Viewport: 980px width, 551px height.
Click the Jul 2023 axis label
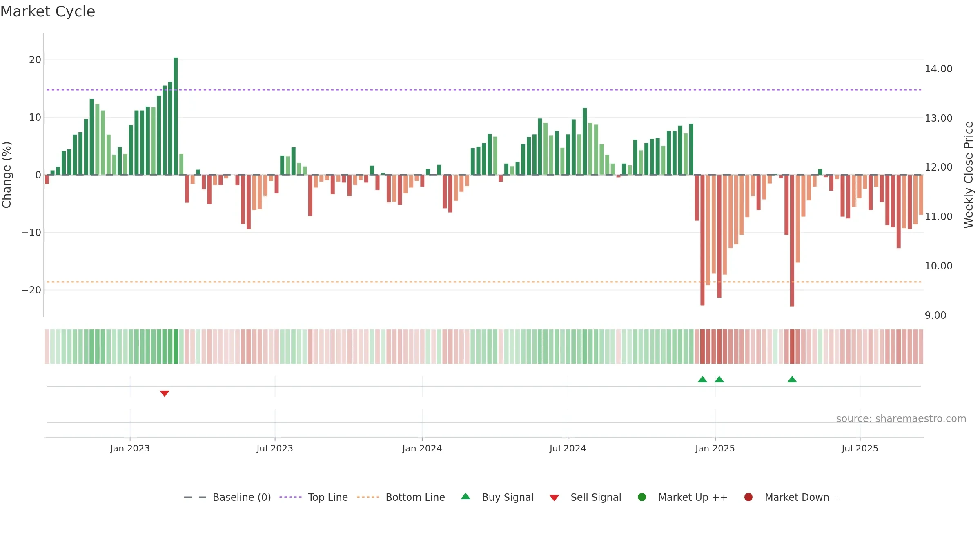point(275,448)
